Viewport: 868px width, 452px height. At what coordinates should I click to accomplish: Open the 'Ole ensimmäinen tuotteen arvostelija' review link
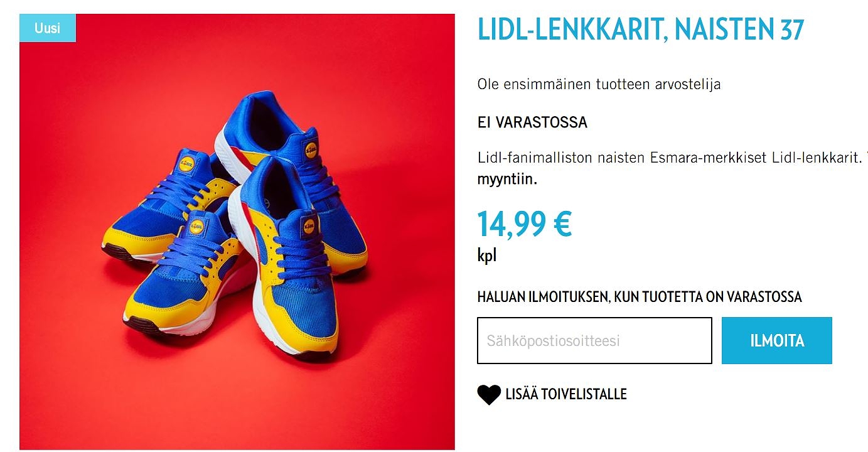point(599,84)
